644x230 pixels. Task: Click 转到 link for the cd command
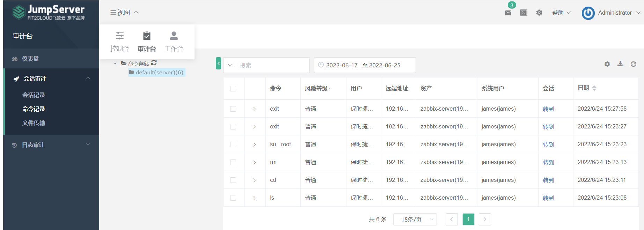548,180
